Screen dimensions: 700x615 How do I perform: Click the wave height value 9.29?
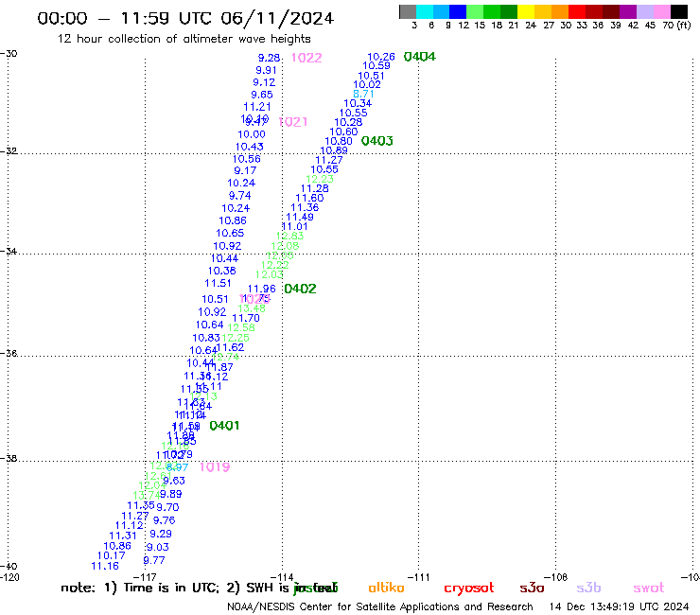(x=161, y=534)
